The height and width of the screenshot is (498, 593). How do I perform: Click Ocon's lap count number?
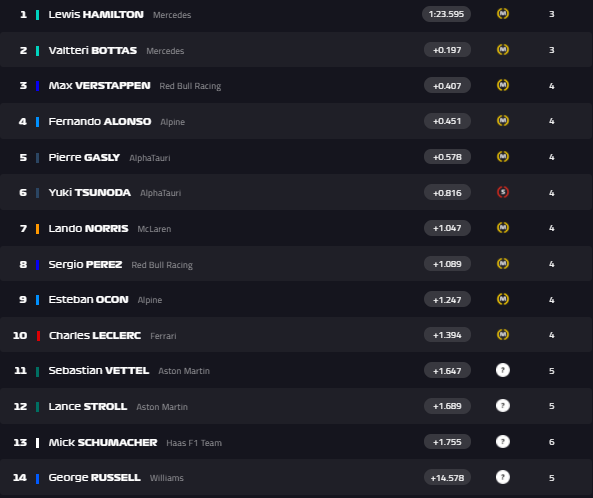tap(552, 300)
